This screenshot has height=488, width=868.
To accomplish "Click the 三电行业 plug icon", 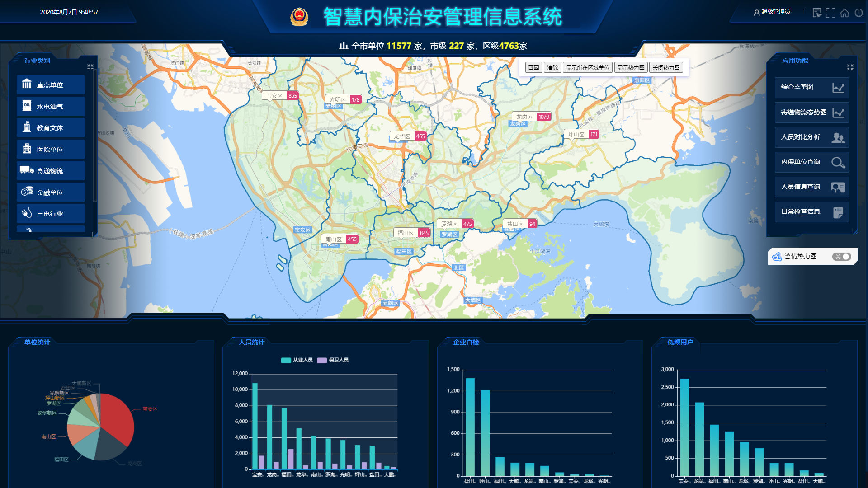I will (27, 213).
